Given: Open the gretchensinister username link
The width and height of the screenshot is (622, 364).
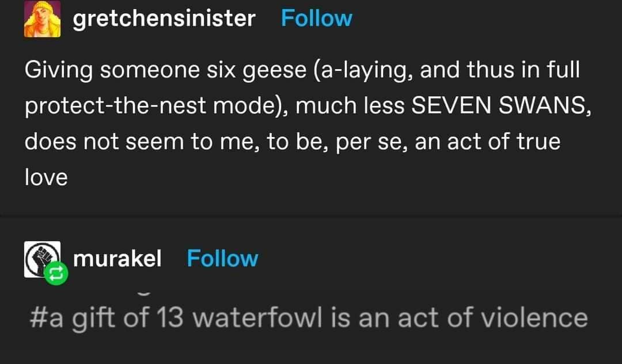Looking at the screenshot, I should pyautogui.click(x=164, y=18).
